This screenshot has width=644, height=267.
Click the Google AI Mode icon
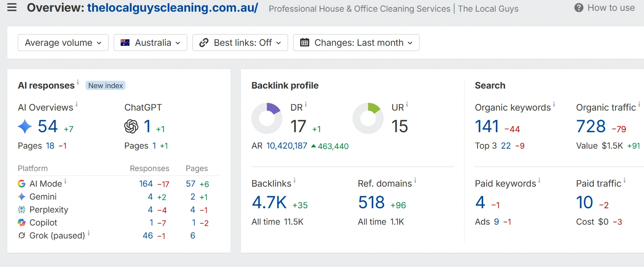point(22,184)
